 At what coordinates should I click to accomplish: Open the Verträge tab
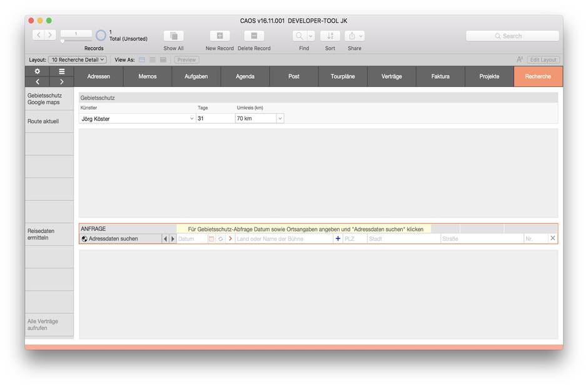point(392,76)
